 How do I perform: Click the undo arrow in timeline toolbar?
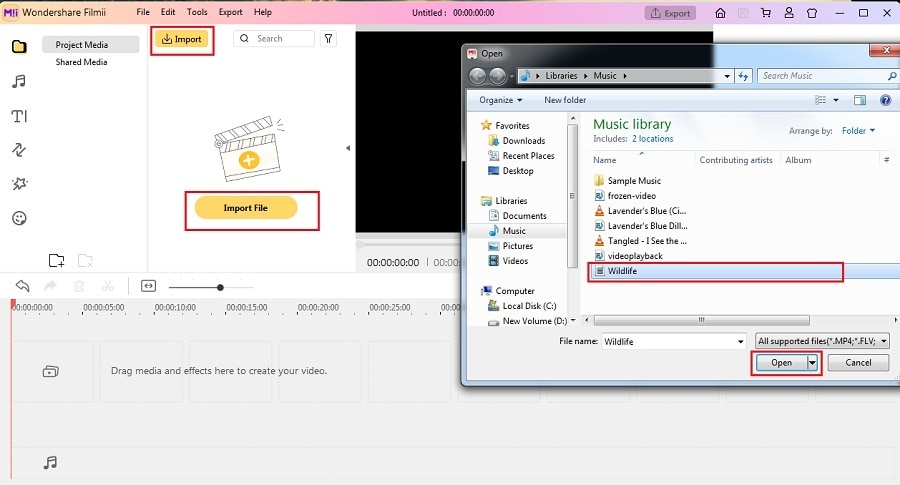point(22,286)
